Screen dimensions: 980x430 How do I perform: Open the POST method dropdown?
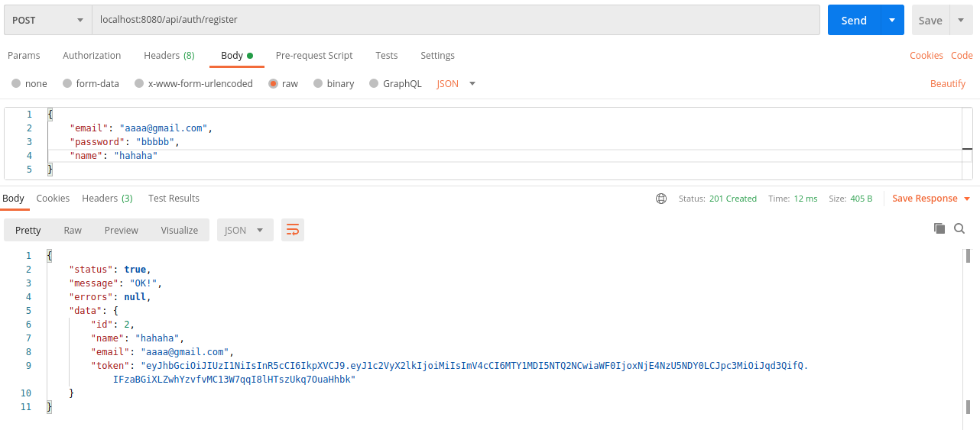point(47,21)
